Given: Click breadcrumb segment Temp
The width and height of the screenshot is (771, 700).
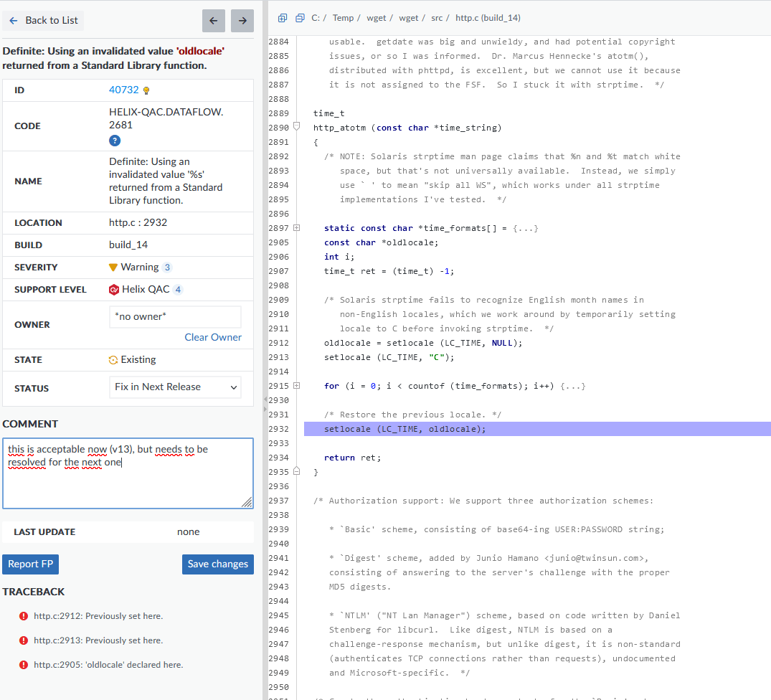Looking at the screenshot, I should coord(343,18).
